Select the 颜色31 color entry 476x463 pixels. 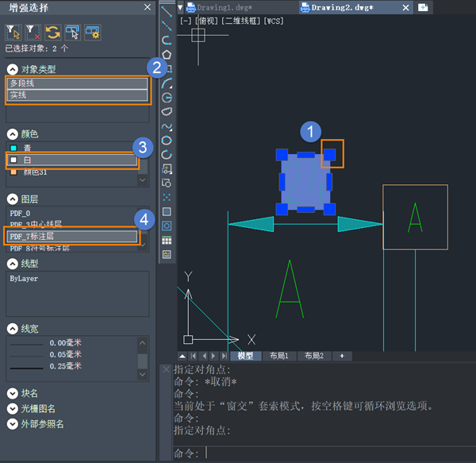coord(72,172)
